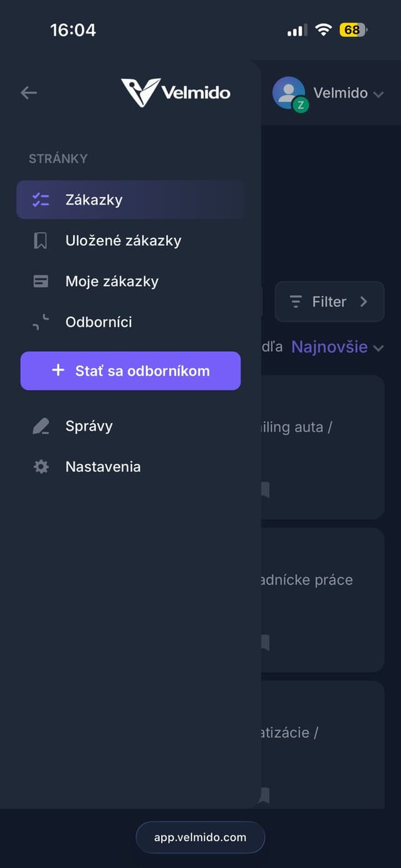Image resolution: width=401 pixels, height=868 pixels.
Task: Select the Zákazky checklist icon
Action: pyautogui.click(x=39, y=200)
